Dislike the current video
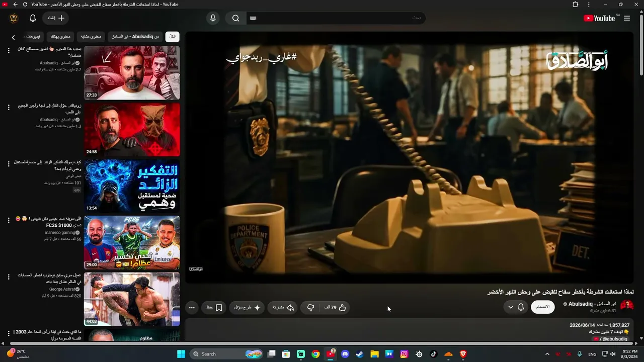 tap(310, 307)
